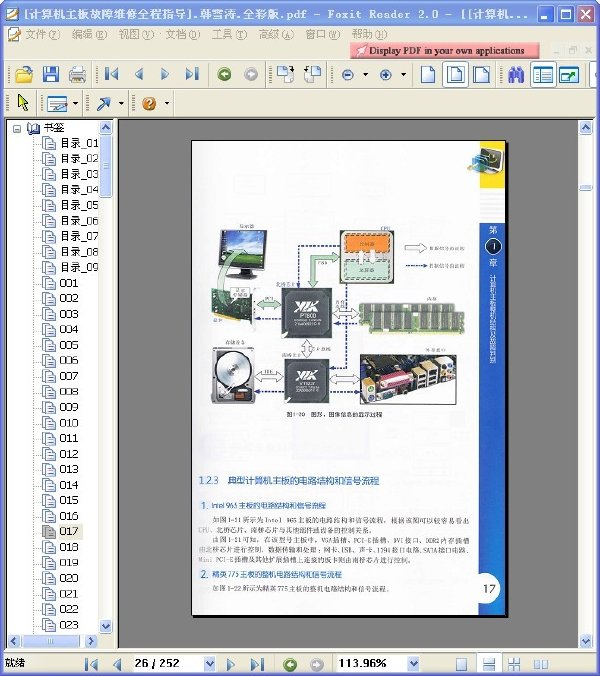600x676 pixels.
Task: Open bookmark 023 in the tree
Action: [x=69, y=625]
